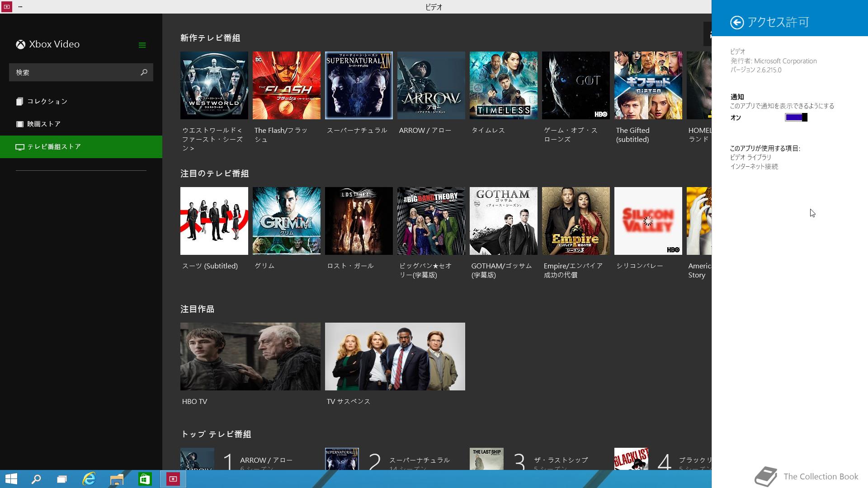The image size is (868, 488).
Task: Click 注目のテレビ番組 section heading
Action: 215,174
